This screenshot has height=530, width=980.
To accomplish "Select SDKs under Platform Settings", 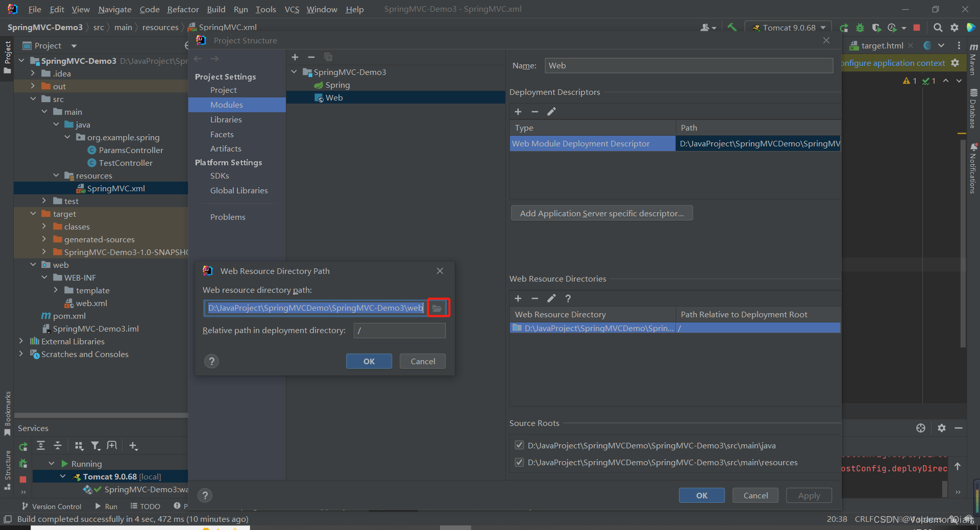I will (219, 175).
